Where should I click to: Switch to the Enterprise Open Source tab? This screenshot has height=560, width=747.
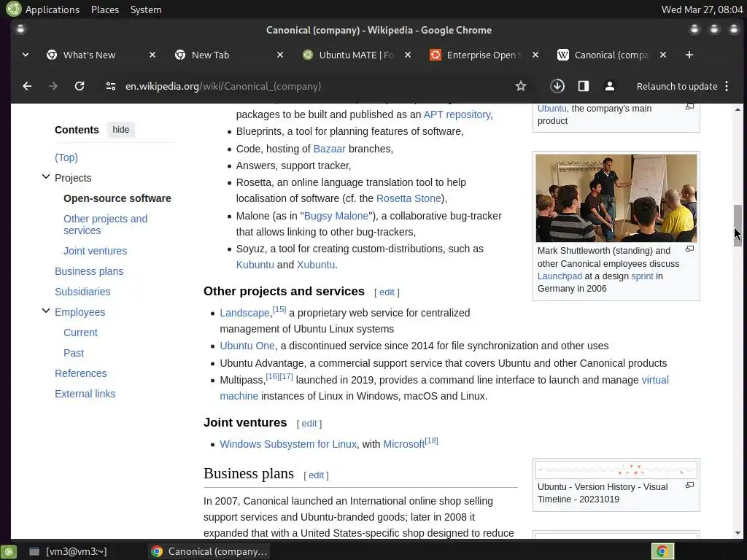484,55
